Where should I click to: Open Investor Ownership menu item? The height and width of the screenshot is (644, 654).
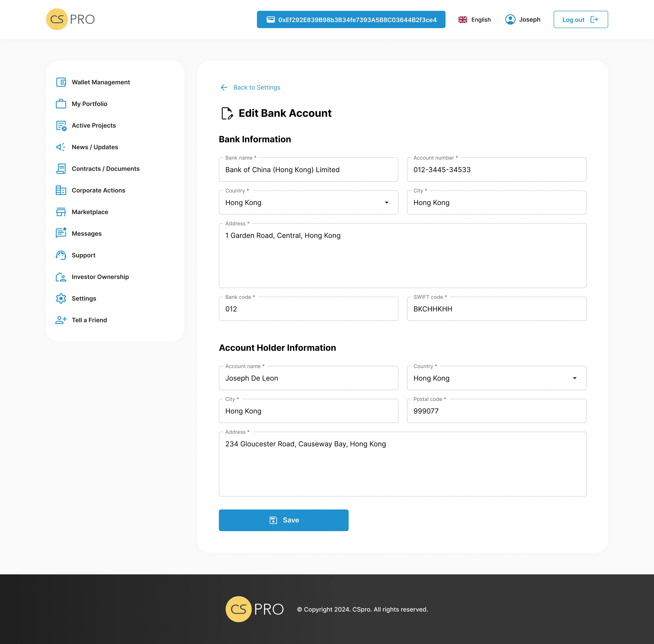click(100, 277)
